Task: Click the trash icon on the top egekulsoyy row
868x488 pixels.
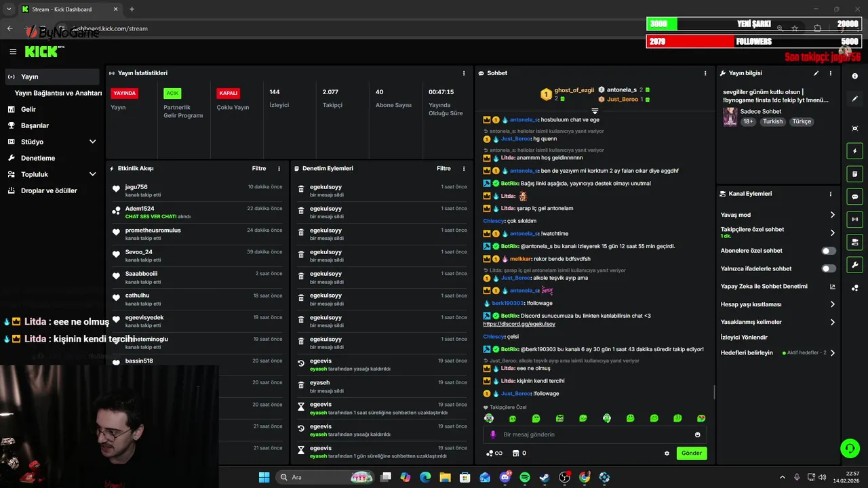Action: pos(301,190)
